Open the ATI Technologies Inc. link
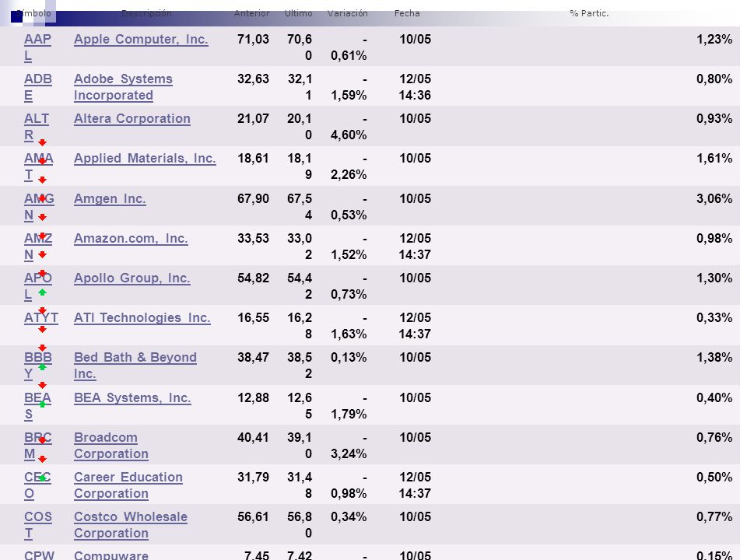Screen dimensions: 747x560 (x=142, y=317)
